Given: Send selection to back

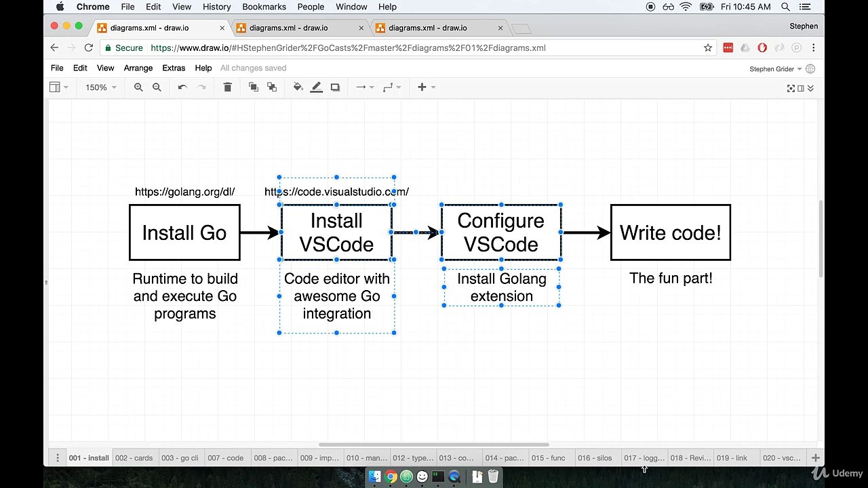Looking at the screenshot, I should (272, 87).
